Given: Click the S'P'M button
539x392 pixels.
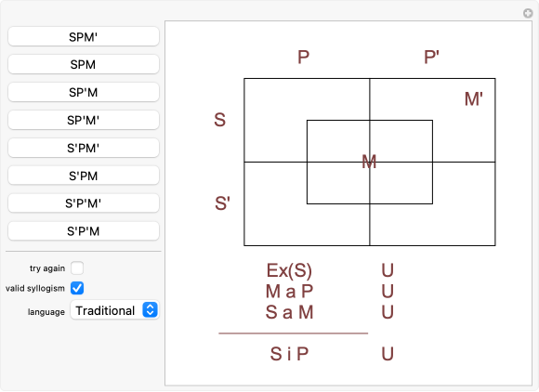Looking at the screenshot, I should click(x=84, y=231).
